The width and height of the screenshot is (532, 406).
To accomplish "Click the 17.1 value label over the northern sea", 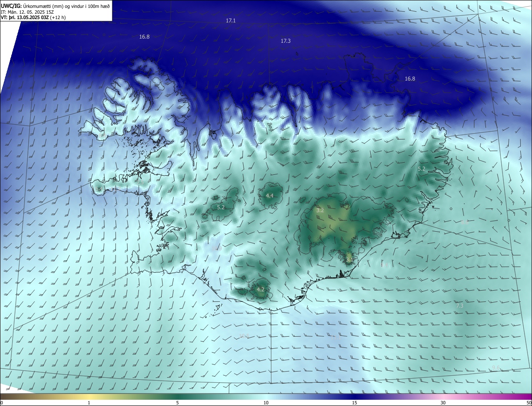I will tap(231, 20).
